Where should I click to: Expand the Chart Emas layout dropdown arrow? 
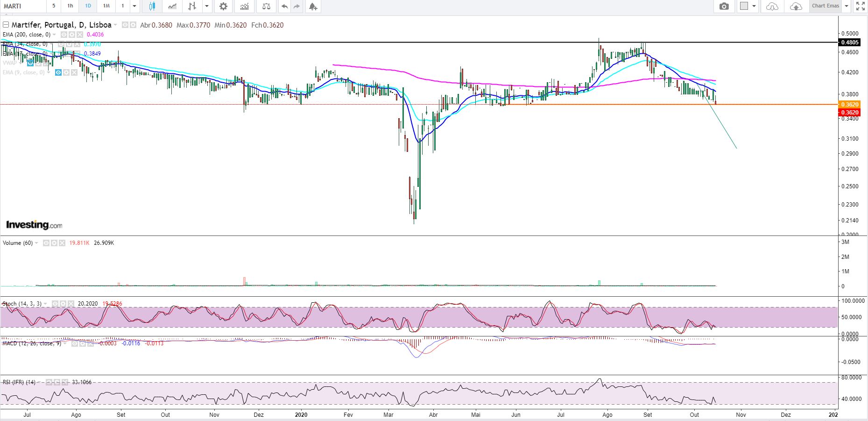[847, 6]
